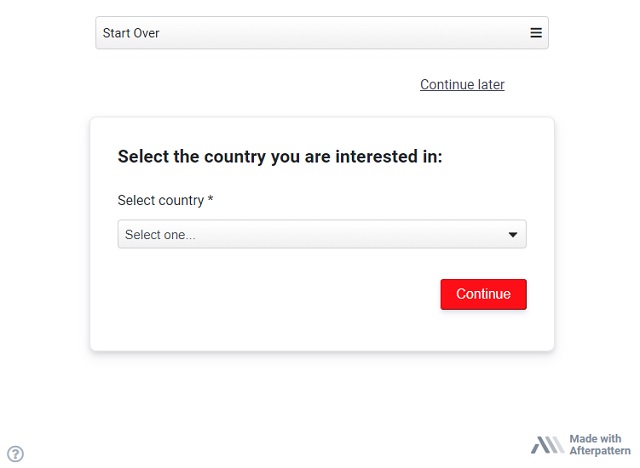Click the Afterpattern logo icon
640x468 pixels.
tap(547, 445)
